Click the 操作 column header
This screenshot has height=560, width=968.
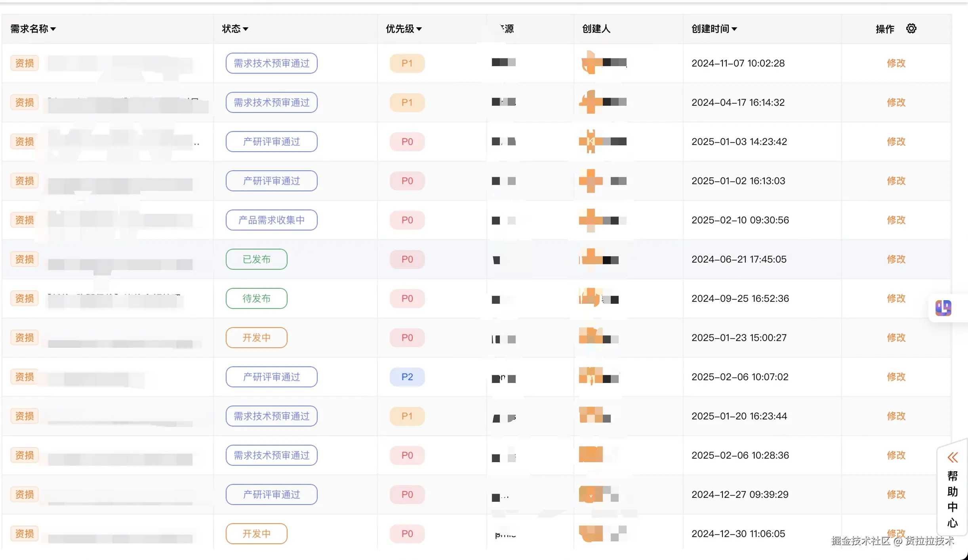click(884, 29)
